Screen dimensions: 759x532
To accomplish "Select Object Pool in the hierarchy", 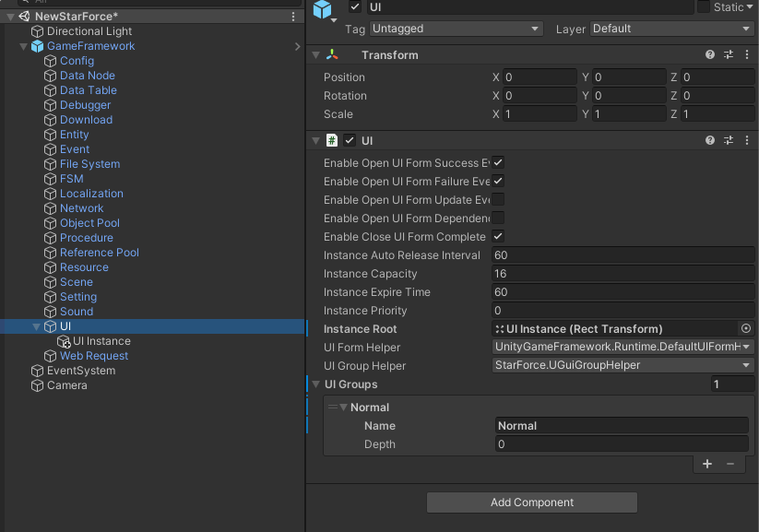I will 89,223.
